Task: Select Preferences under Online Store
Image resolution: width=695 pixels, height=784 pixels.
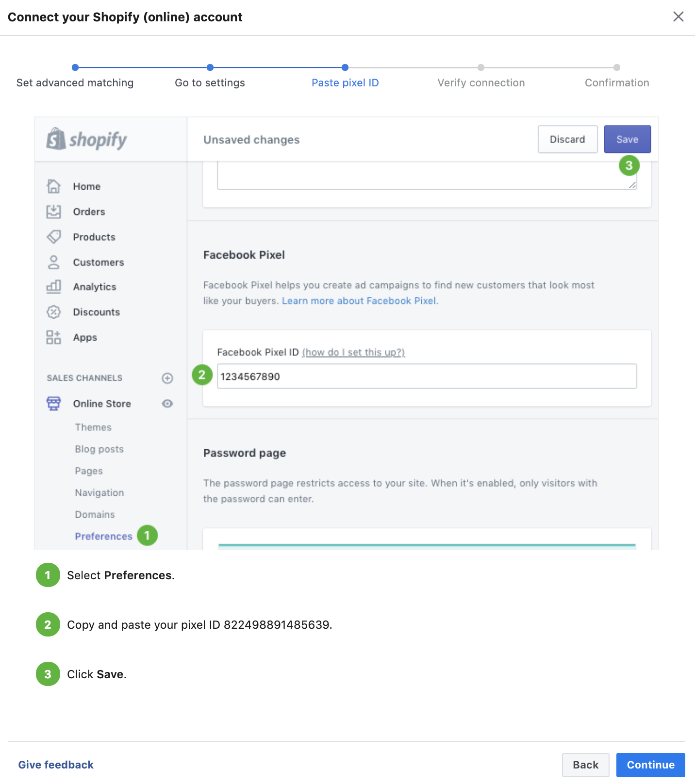Action: pos(103,536)
